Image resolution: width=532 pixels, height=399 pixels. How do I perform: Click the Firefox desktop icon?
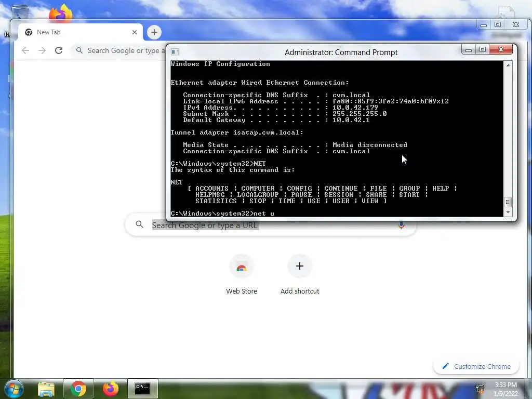61,14
